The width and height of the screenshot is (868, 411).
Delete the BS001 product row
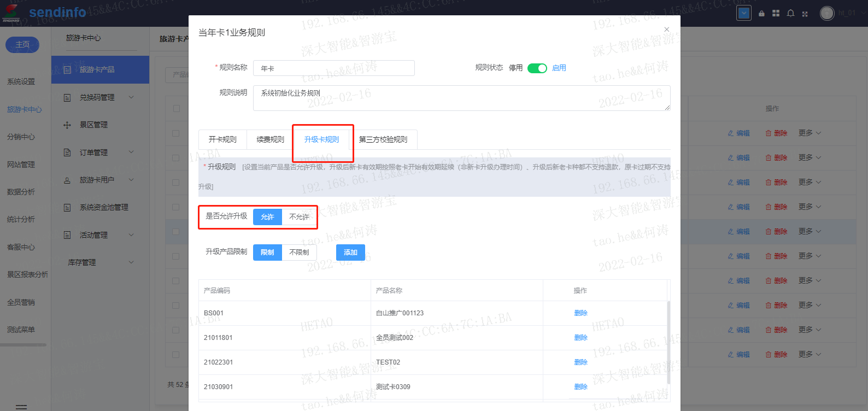[x=580, y=313]
